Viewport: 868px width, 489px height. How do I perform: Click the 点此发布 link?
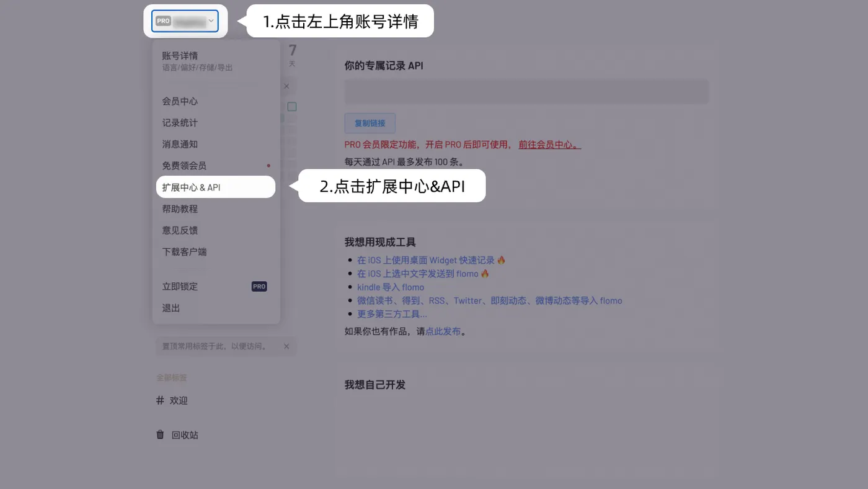point(443,331)
